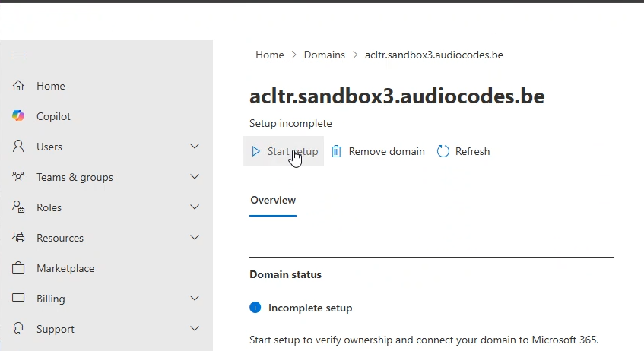Image resolution: width=644 pixels, height=351 pixels.
Task: Click the Incomplete setup label
Action: click(310, 308)
